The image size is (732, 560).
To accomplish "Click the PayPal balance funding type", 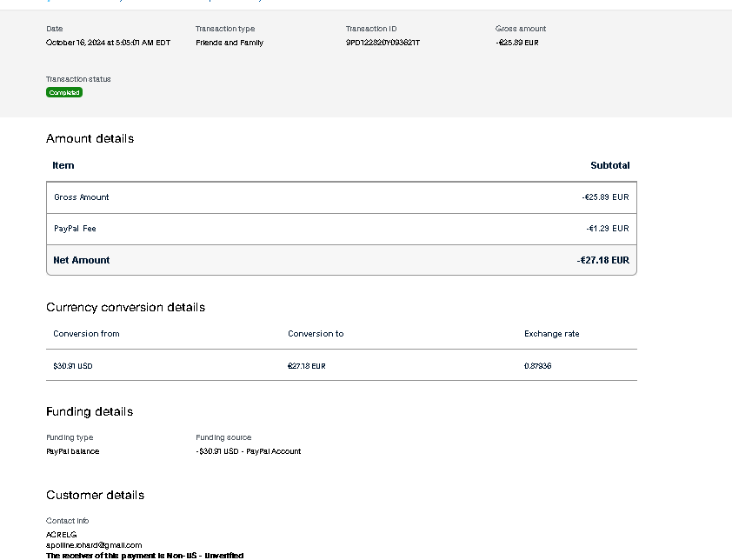I will click(73, 451).
